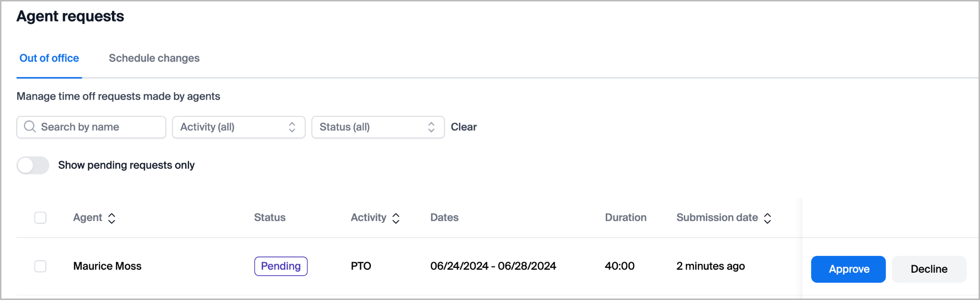Toggle Show pending requests only switch
The width and height of the screenshot is (980, 300).
point(33,165)
